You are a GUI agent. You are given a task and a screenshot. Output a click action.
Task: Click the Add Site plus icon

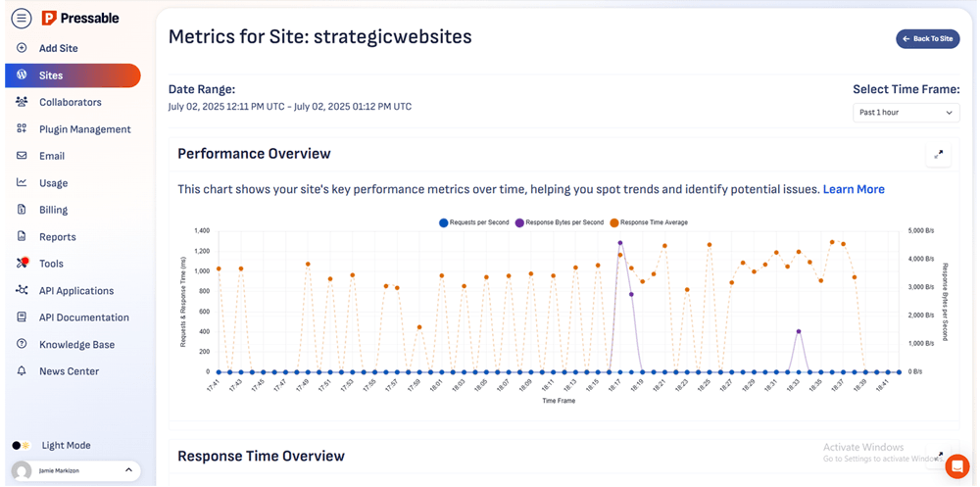pyautogui.click(x=22, y=48)
